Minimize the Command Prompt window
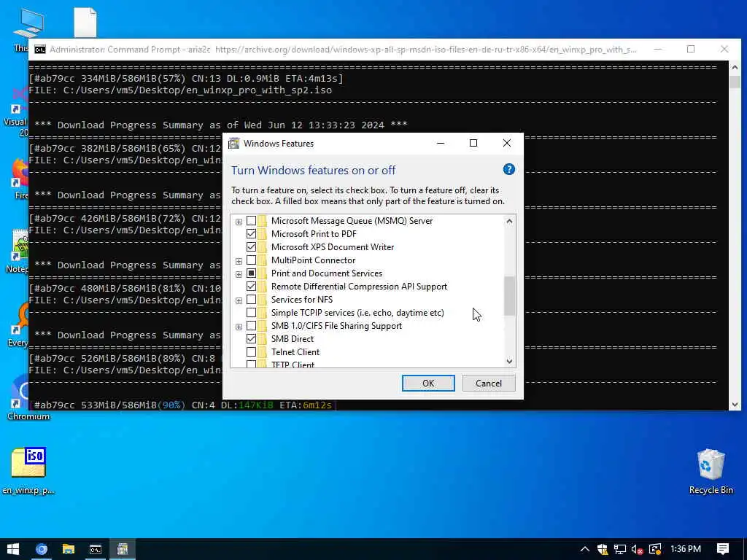Viewport: 747px width, 560px height. (x=657, y=49)
